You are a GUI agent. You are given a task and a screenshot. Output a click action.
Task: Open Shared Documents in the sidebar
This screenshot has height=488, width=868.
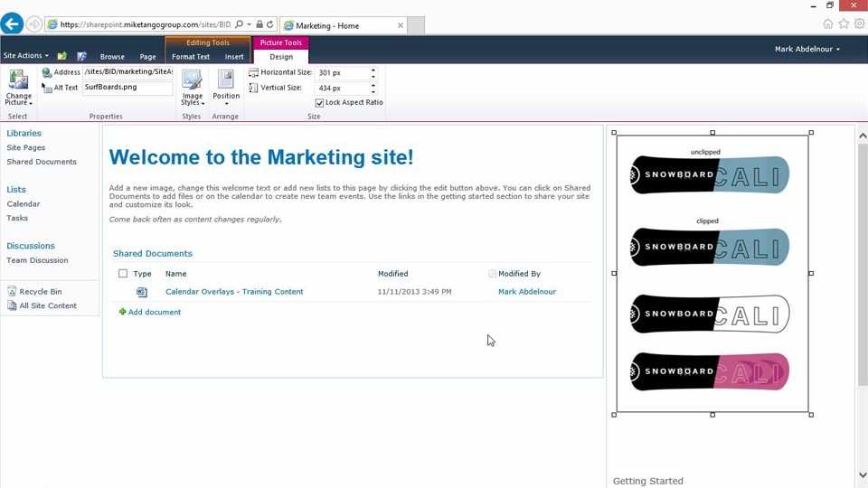[x=42, y=162]
